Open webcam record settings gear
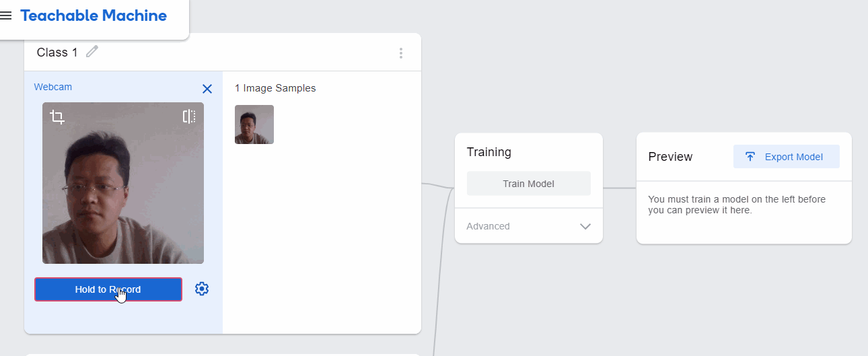Screen dimensions: 868x356 pos(202,289)
